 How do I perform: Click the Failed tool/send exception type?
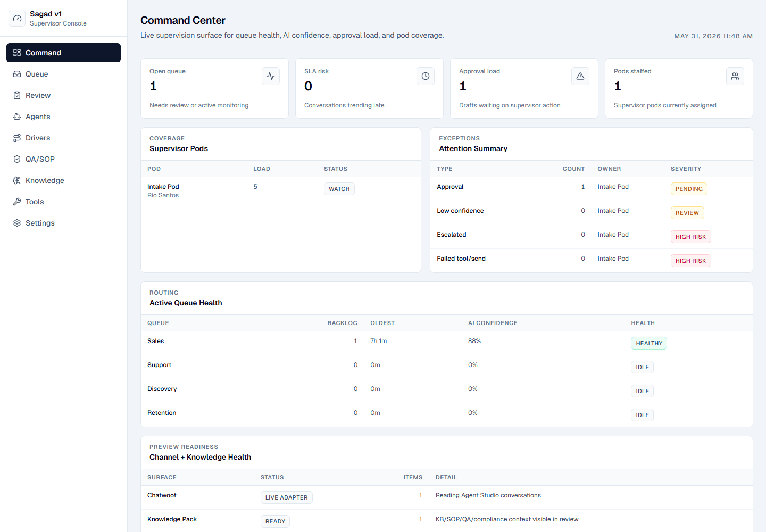461,259
